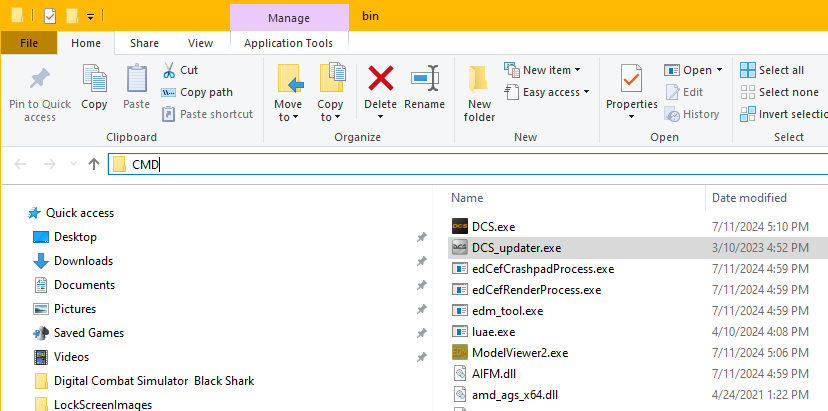Open Saved Games in navigation pane
The width and height of the screenshot is (828, 411).
click(x=78, y=333)
